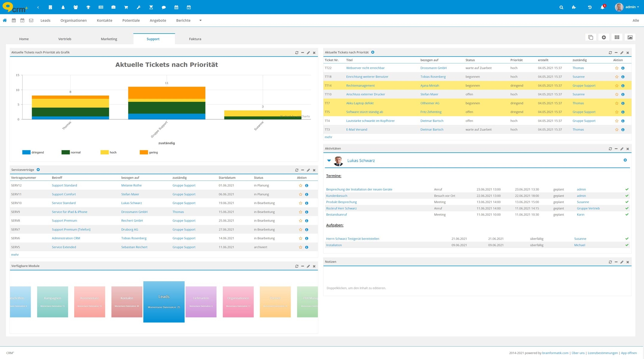Screen dimensions: 644x359
Task: Mark Kundenbesuch appointment as done
Action: [627, 196]
